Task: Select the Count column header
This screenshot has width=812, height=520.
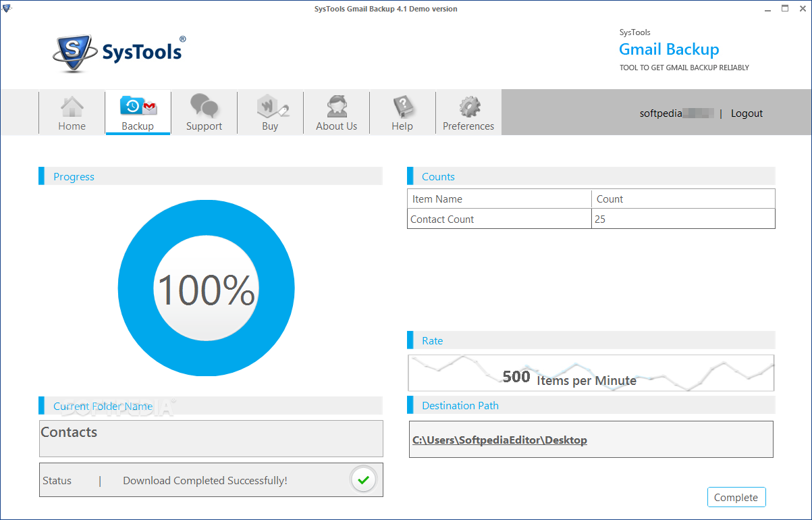Action: 683,199
